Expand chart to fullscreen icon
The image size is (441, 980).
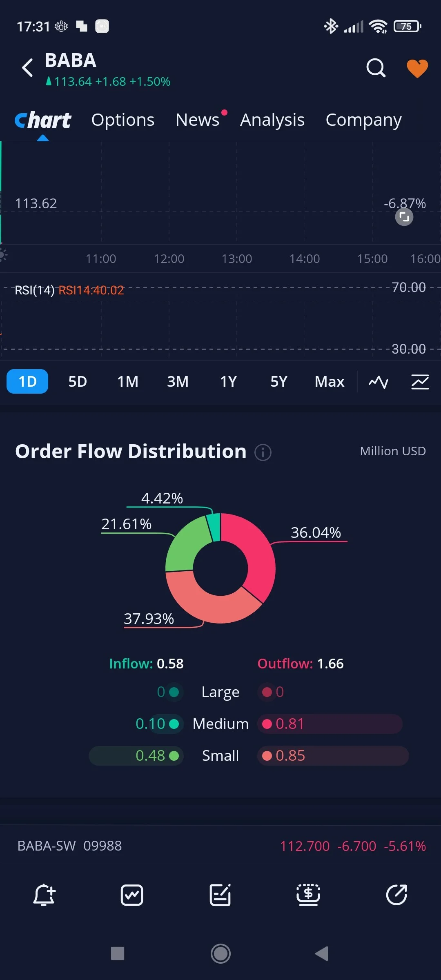(404, 217)
